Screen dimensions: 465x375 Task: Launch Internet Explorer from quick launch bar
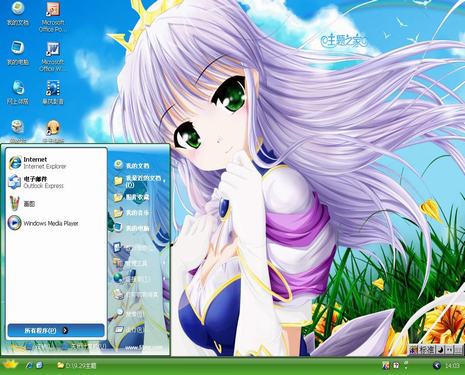click(29, 365)
